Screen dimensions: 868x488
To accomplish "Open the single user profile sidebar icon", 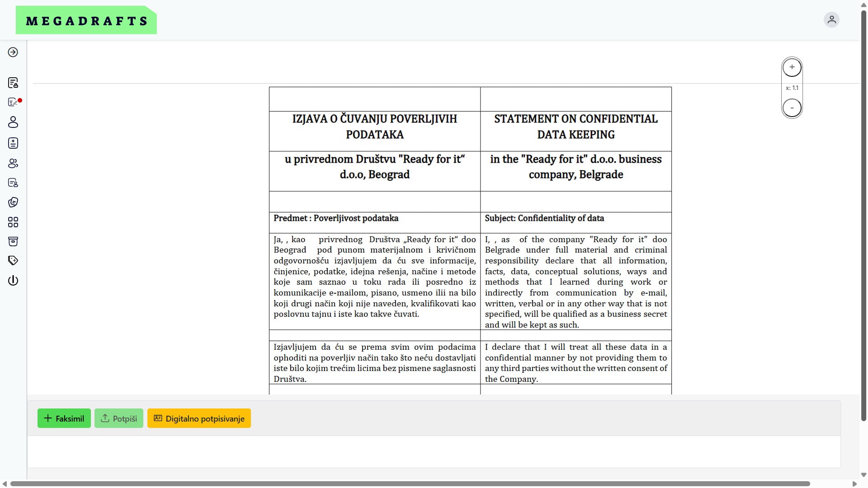I will point(13,122).
